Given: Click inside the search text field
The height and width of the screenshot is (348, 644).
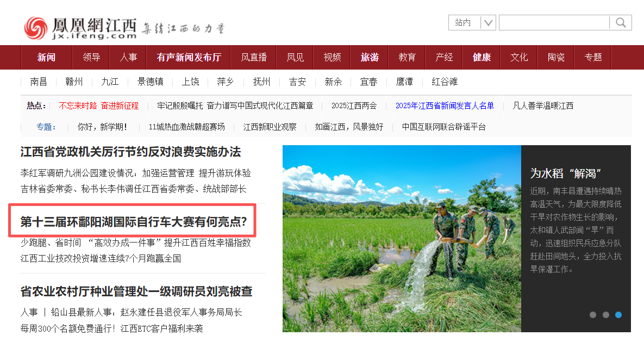Looking at the screenshot, I should click(x=554, y=23).
